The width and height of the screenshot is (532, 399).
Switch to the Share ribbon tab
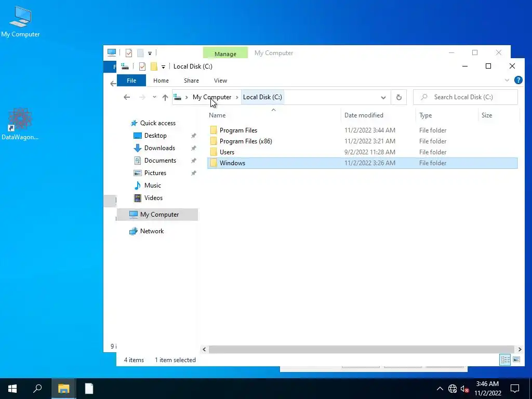pyautogui.click(x=191, y=81)
